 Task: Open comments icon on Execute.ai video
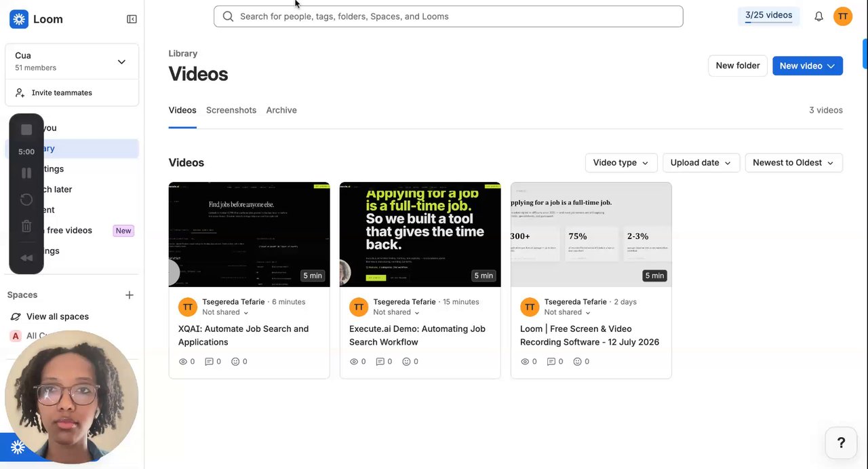pos(380,362)
